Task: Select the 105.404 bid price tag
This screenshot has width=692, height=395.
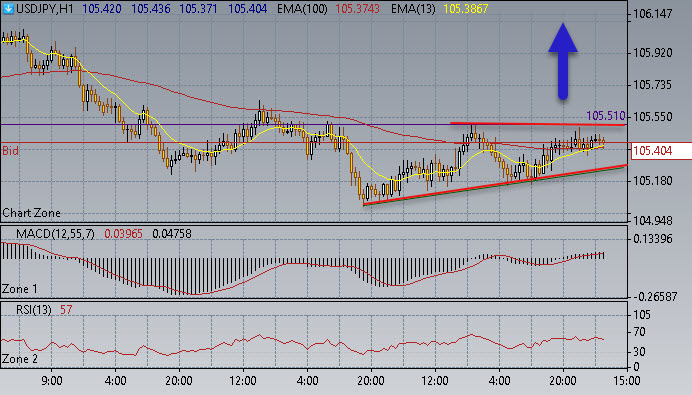Action: click(x=661, y=151)
